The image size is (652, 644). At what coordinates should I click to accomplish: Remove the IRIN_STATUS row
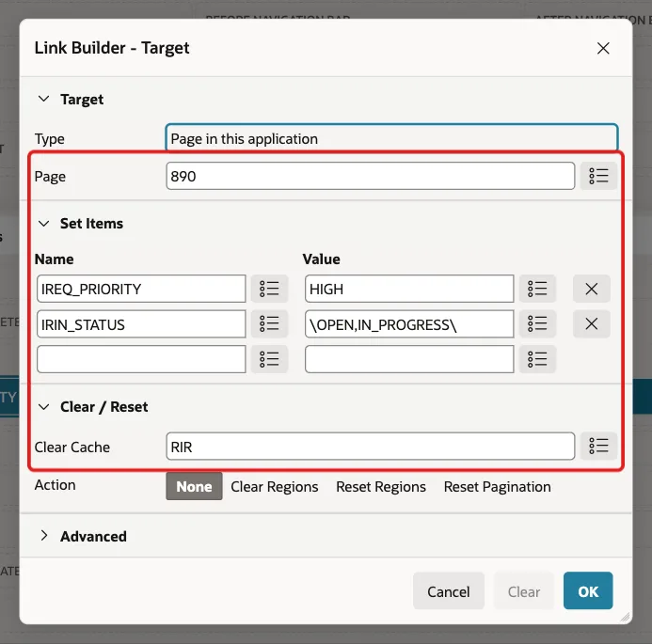[x=591, y=324]
